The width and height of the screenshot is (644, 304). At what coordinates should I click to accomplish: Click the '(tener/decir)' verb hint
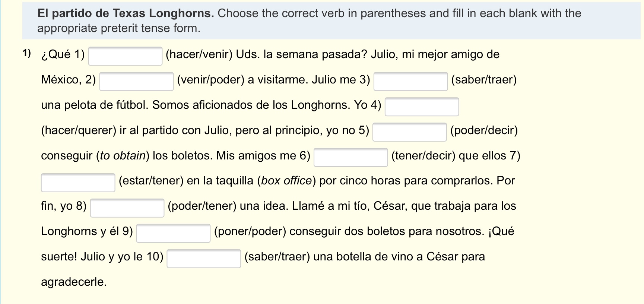point(423,156)
